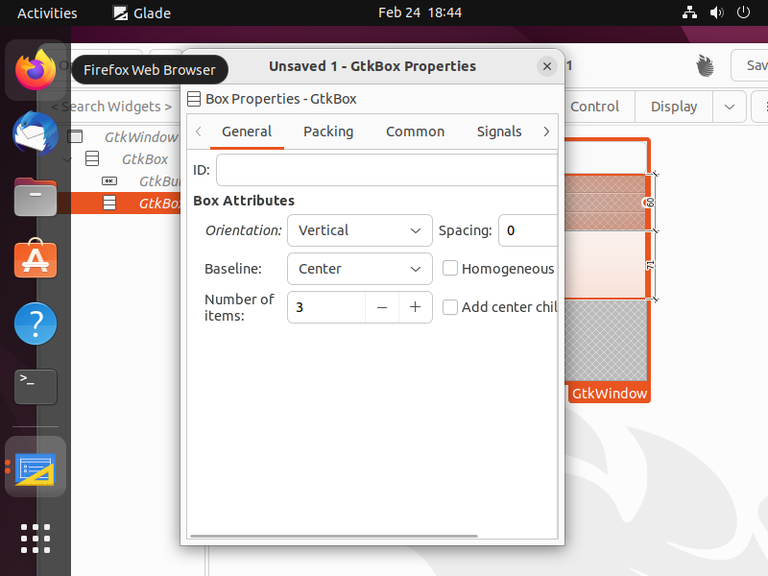Screen dimensions: 768x576
Task: Open the Orientation dropdown
Action: tap(360, 230)
